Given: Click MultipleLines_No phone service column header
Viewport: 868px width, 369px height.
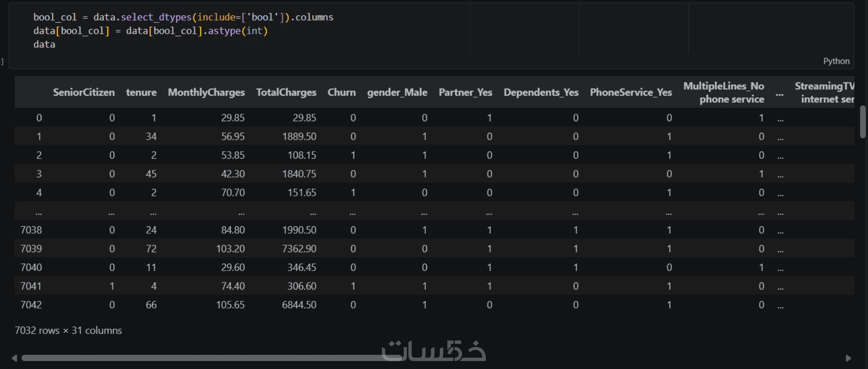Looking at the screenshot, I should tap(723, 92).
